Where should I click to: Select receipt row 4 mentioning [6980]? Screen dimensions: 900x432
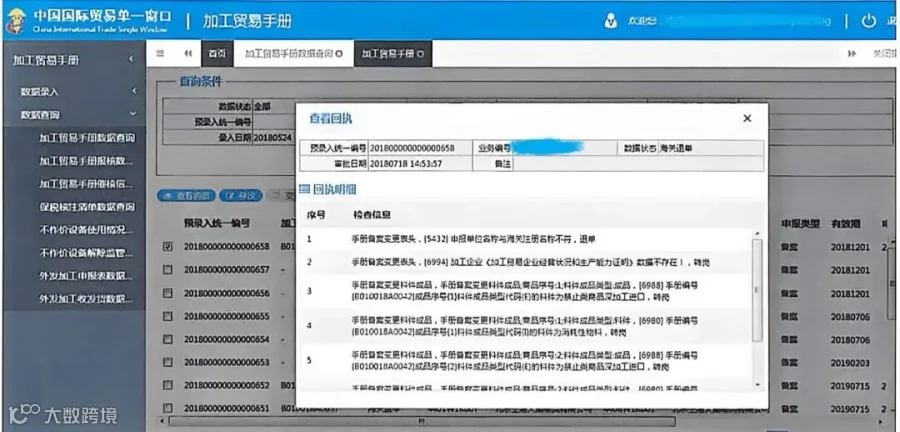click(x=525, y=326)
